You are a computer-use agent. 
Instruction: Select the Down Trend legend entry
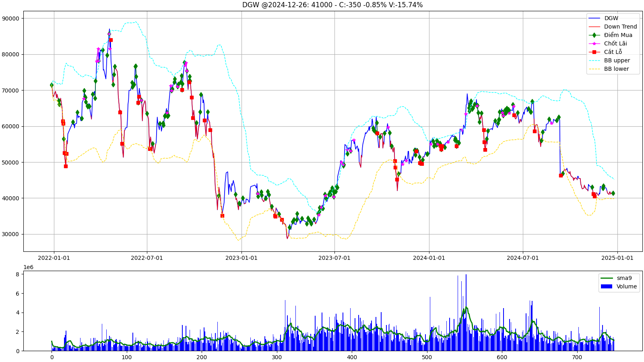point(613,27)
